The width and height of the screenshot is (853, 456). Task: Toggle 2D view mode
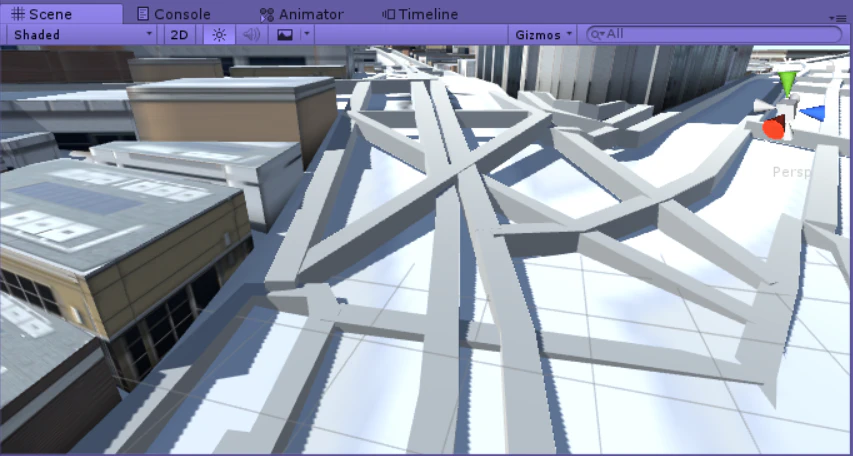click(179, 35)
